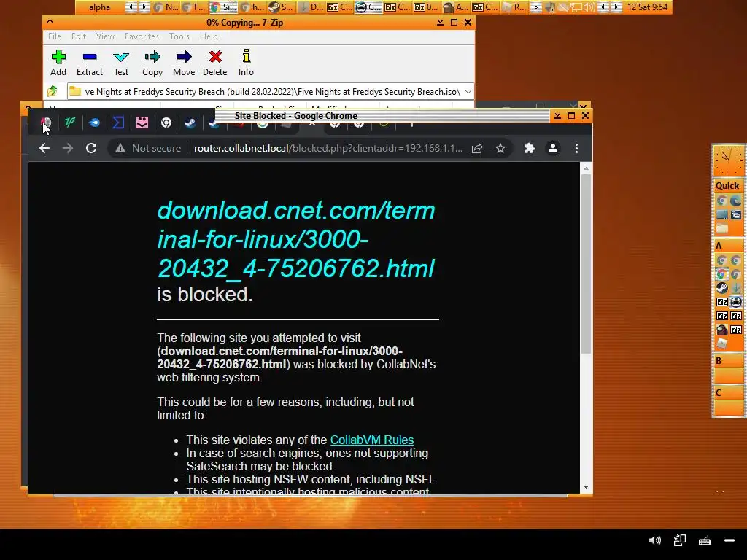The image size is (747, 560).
Task: Open the Chrome profile avatar menu
Action: coord(553,148)
